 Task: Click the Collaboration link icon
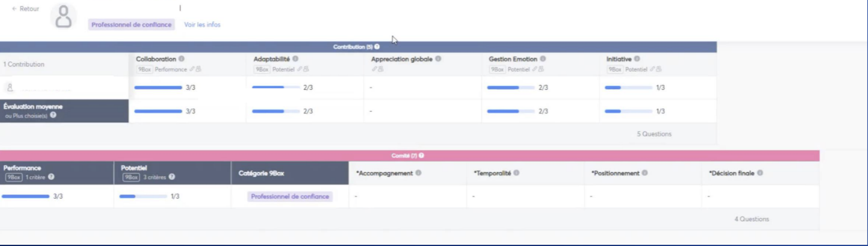[x=193, y=69]
